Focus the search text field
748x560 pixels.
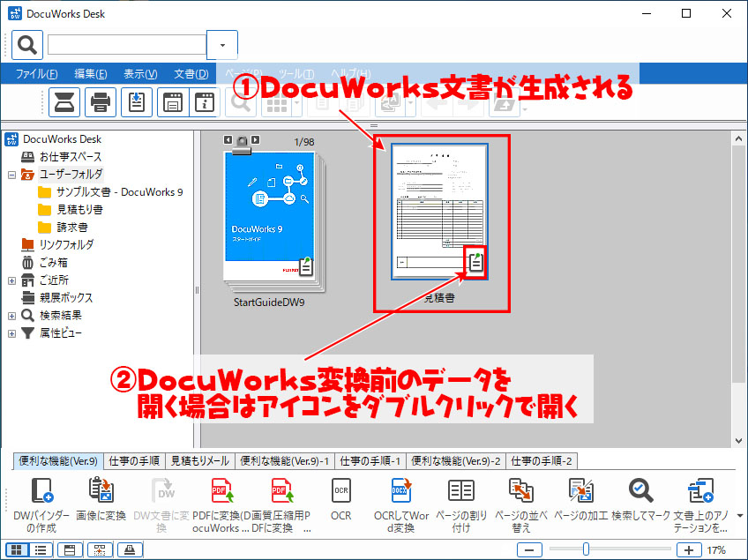(127, 45)
